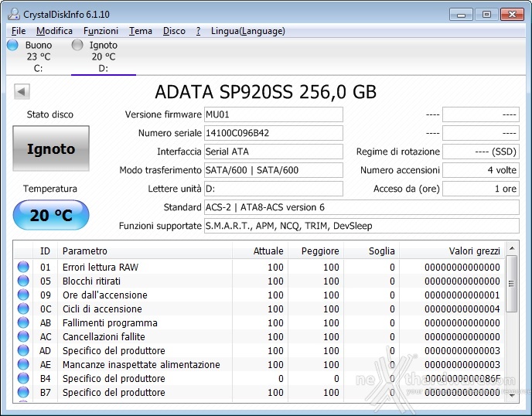Click the blue Buono status circle

coord(12,45)
